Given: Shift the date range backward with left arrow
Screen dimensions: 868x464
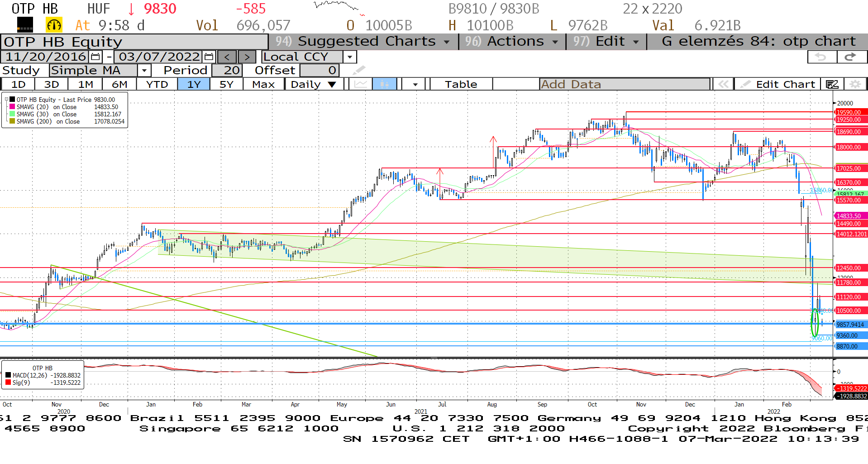Looking at the screenshot, I should click(x=227, y=57).
